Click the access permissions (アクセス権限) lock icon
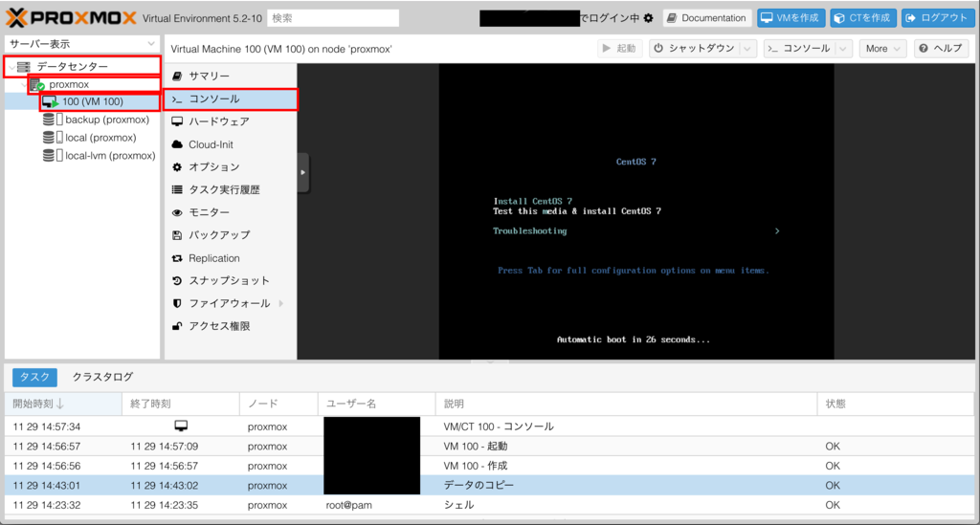 (177, 326)
